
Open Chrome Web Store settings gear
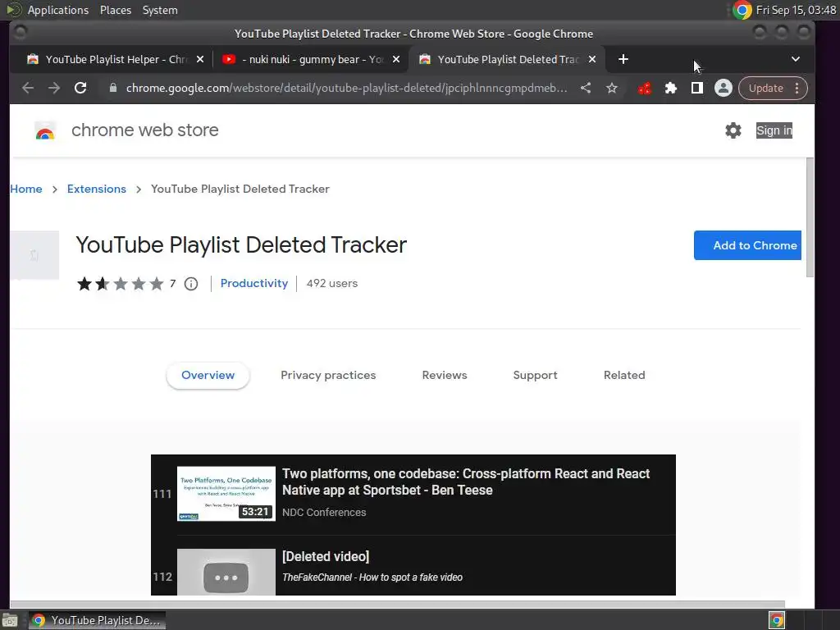coord(733,130)
